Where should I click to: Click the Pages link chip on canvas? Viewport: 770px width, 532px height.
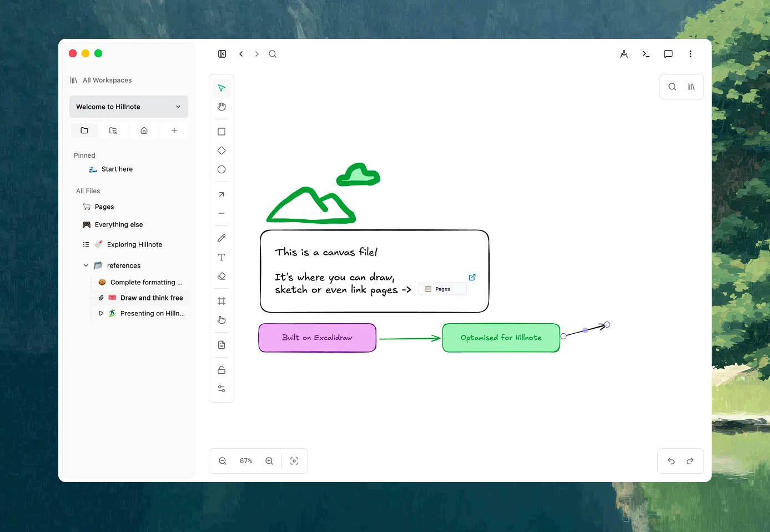tap(442, 289)
